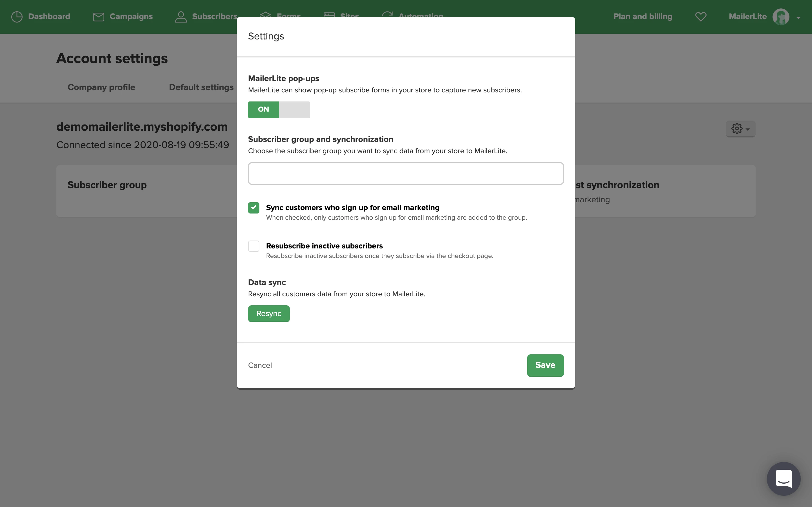
Task: Open the chat support widget
Action: tap(784, 479)
